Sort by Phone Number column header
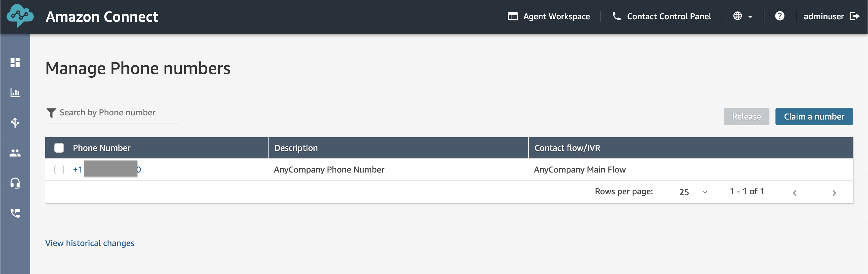 click(102, 148)
